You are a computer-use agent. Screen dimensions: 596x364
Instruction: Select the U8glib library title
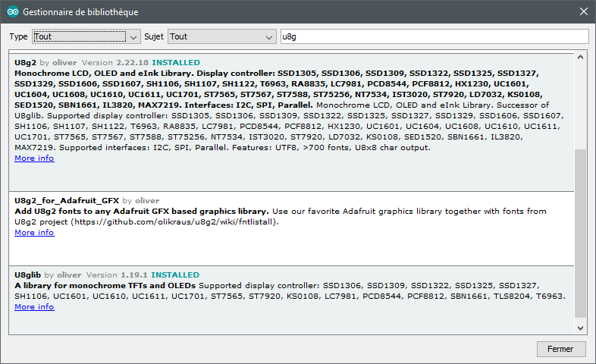tap(27, 275)
